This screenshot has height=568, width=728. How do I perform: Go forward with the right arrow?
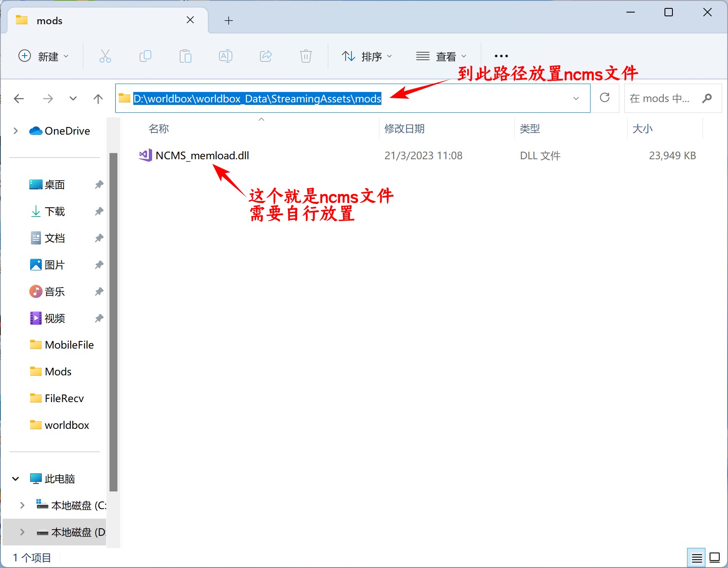48,99
